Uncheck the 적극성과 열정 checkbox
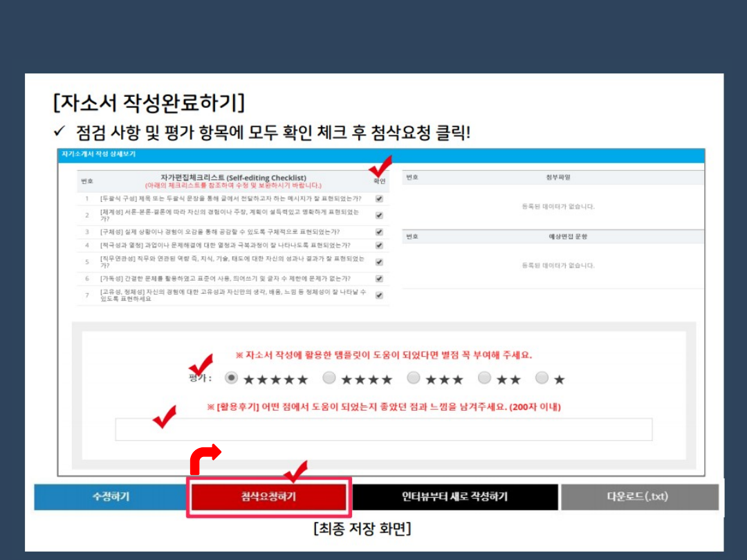The height and width of the screenshot is (560, 747). pyautogui.click(x=379, y=245)
